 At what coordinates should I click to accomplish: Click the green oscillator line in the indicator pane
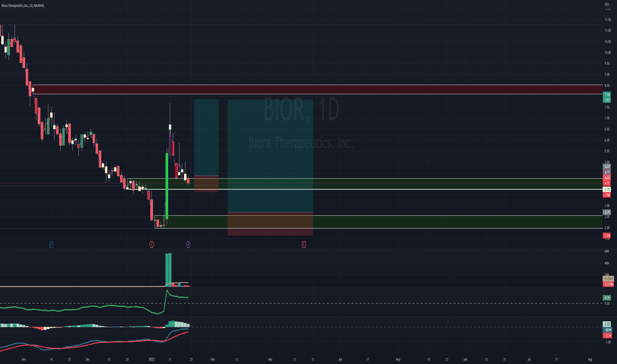pos(95,306)
